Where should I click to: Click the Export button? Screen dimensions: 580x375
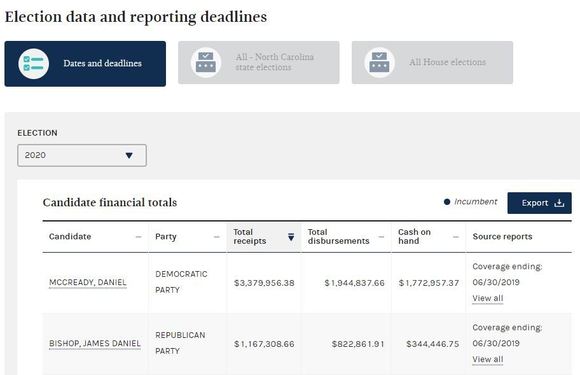[539, 203]
